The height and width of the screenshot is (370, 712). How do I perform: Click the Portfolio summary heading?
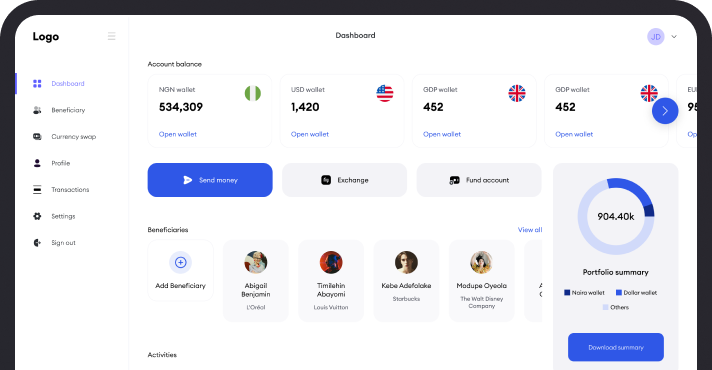click(616, 272)
